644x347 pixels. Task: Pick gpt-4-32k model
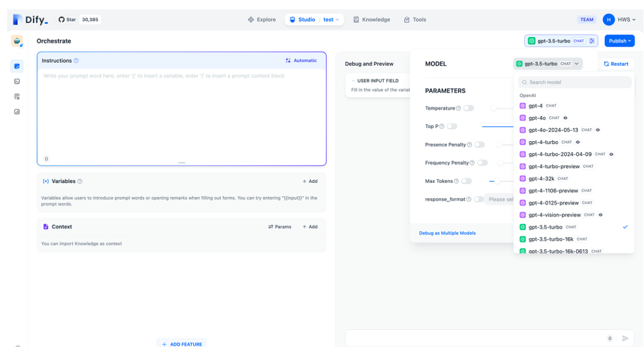tap(574, 178)
